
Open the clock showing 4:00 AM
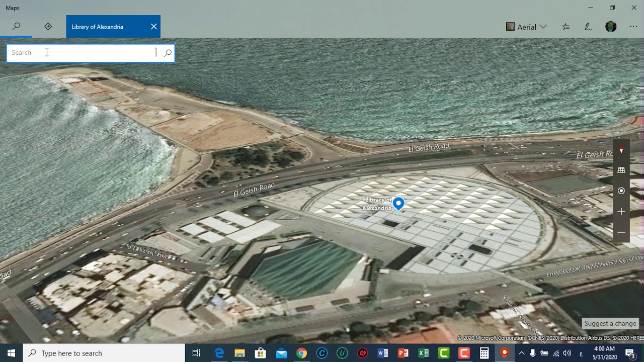tap(604, 353)
